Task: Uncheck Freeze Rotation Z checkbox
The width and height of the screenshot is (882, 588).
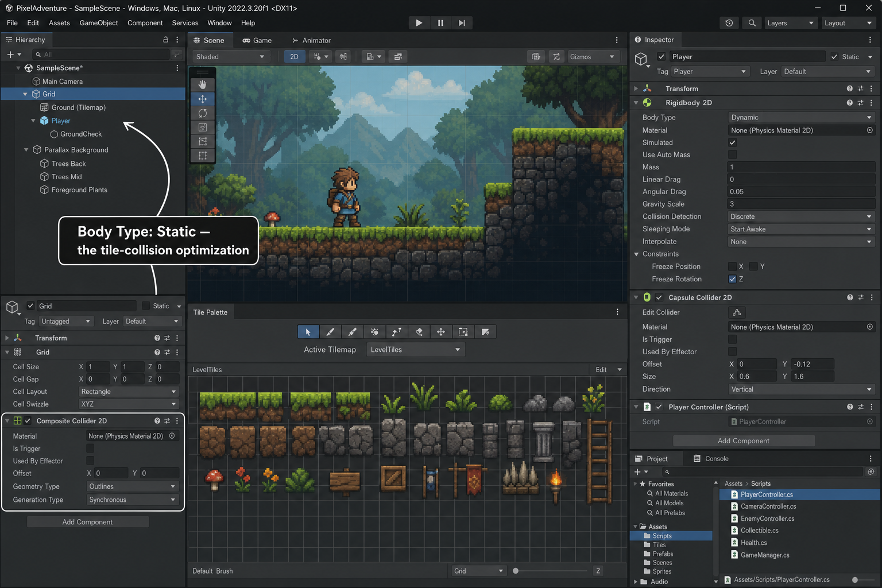Action: click(732, 279)
